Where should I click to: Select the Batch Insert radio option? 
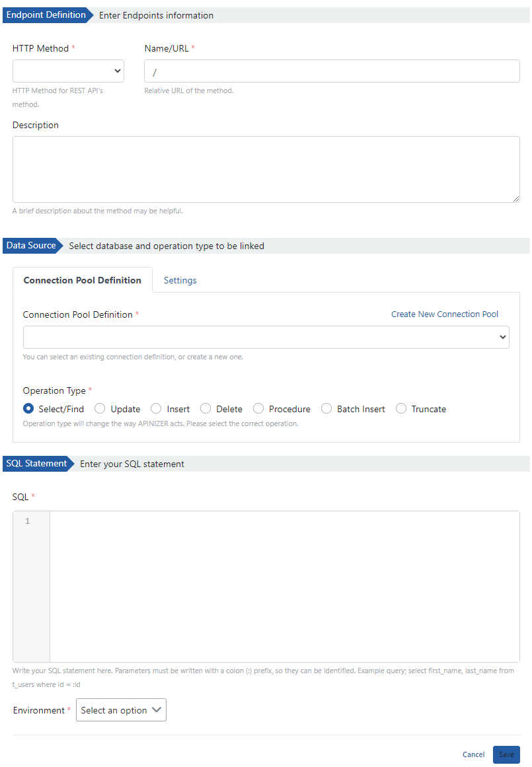click(x=326, y=409)
